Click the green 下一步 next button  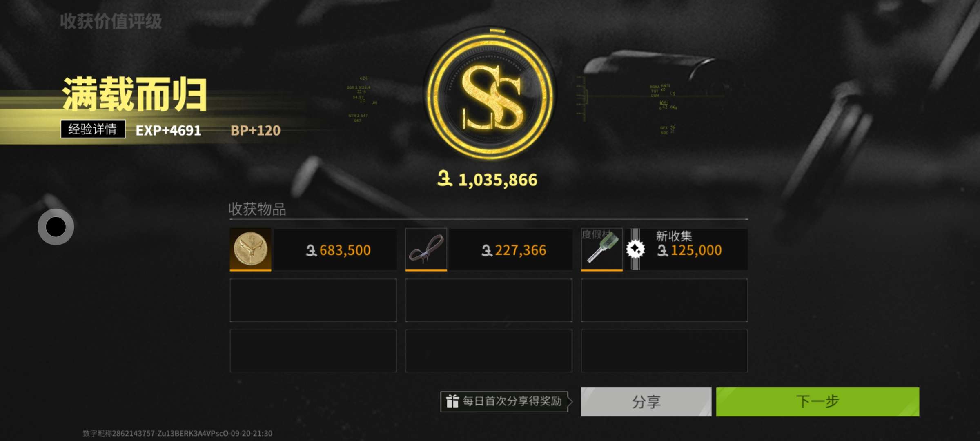point(817,402)
